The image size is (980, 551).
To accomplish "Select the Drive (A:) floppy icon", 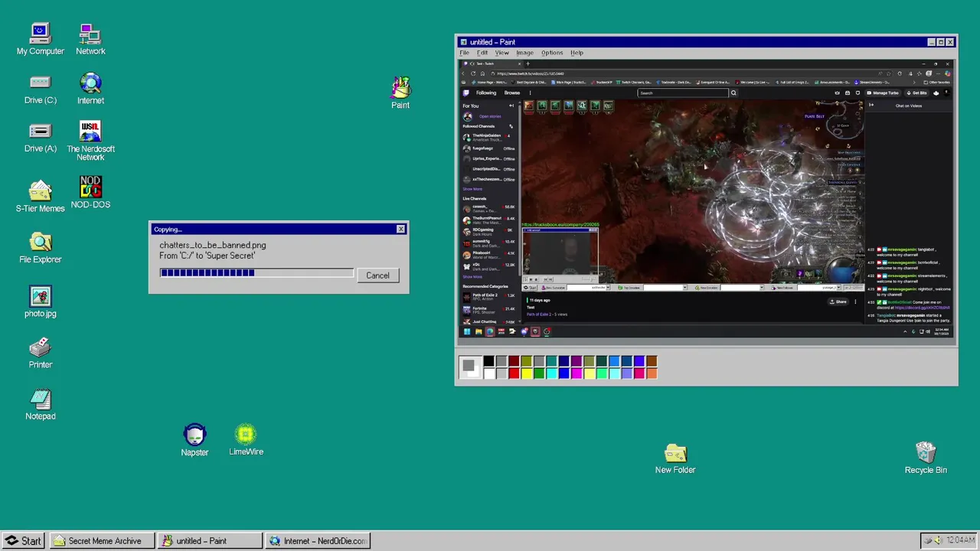I will (x=40, y=137).
